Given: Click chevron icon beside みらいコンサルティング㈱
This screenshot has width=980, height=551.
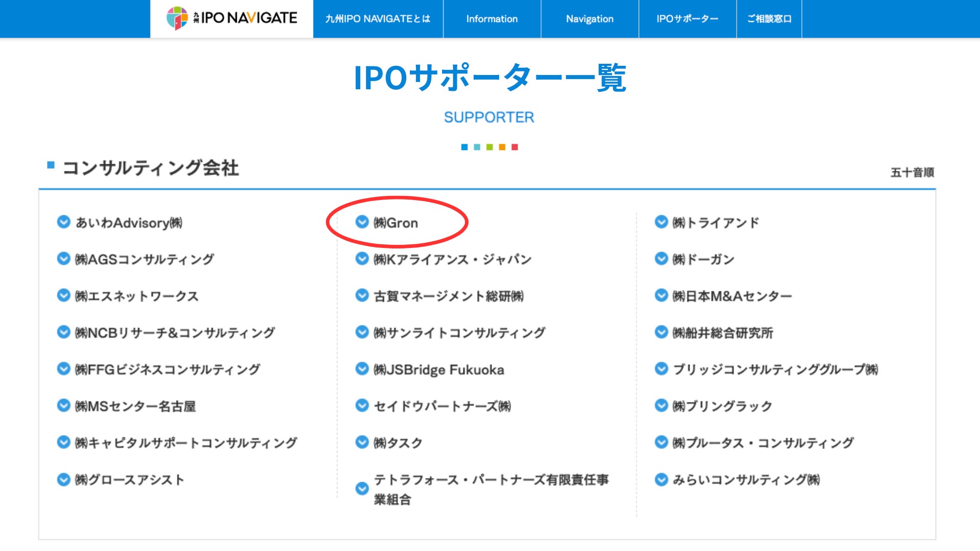Looking at the screenshot, I should pyautogui.click(x=661, y=479).
